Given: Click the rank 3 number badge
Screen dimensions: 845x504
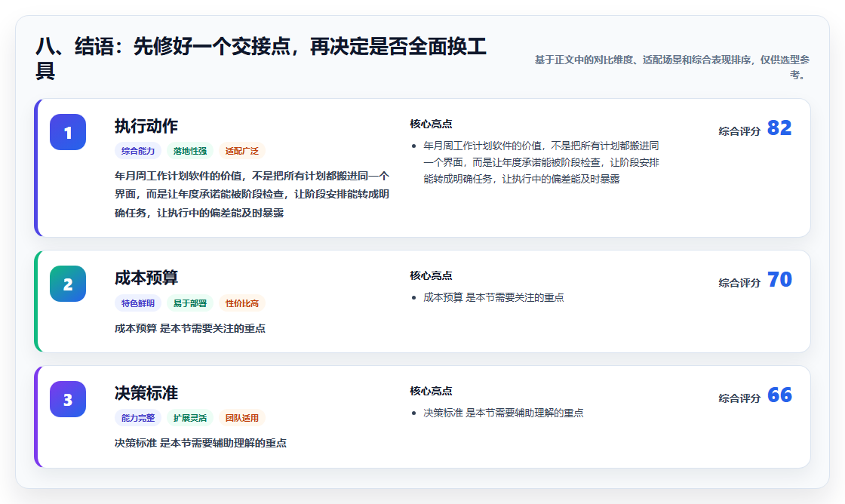Looking at the screenshot, I should (68, 399).
